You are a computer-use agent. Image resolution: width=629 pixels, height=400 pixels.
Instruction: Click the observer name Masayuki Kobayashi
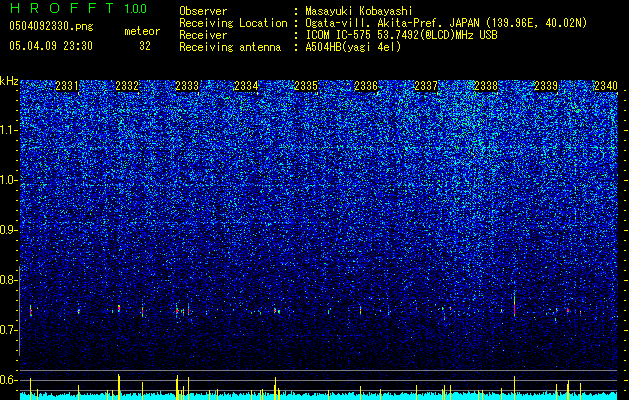(359, 12)
